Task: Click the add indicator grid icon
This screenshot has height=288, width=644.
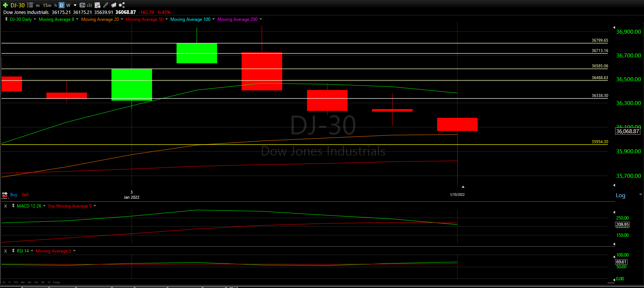Action: (97, 5)
